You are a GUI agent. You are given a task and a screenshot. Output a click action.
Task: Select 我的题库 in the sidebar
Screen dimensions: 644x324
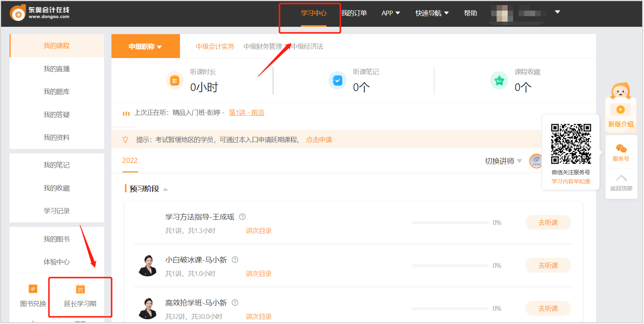point(56,92)
